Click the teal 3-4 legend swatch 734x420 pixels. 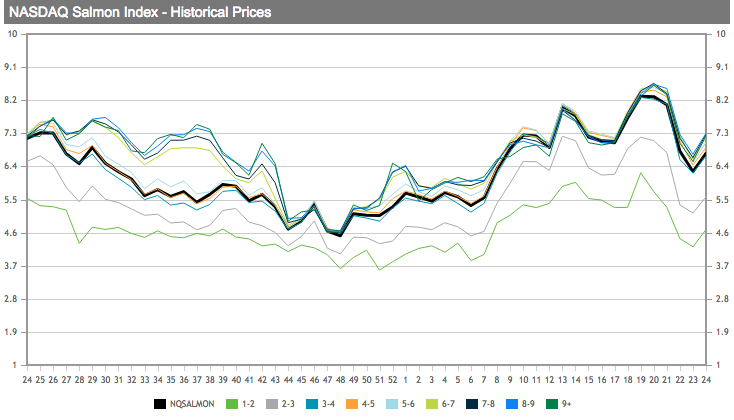click(x=312, y=404)
